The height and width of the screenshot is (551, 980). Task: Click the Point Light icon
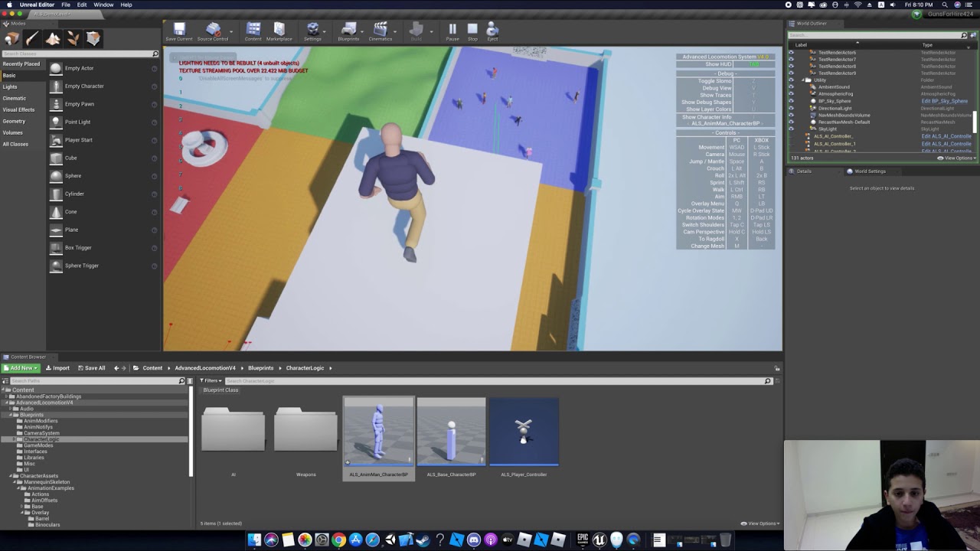(x=56, y=122)
